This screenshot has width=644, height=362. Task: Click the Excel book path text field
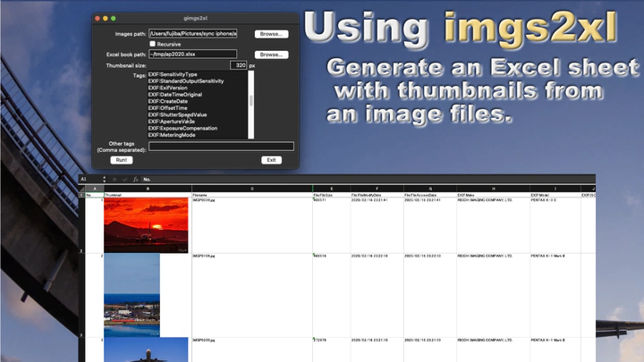[193, 55]
